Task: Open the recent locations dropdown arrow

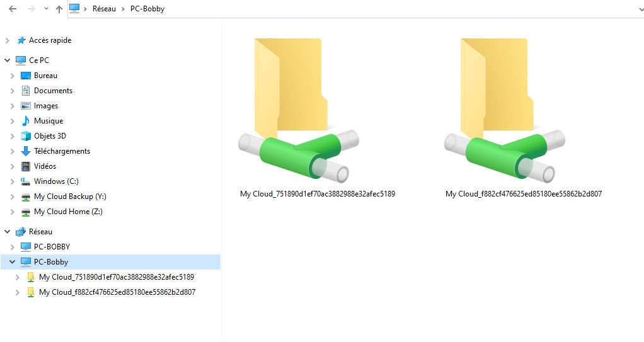Action: [x=46, y=9]
